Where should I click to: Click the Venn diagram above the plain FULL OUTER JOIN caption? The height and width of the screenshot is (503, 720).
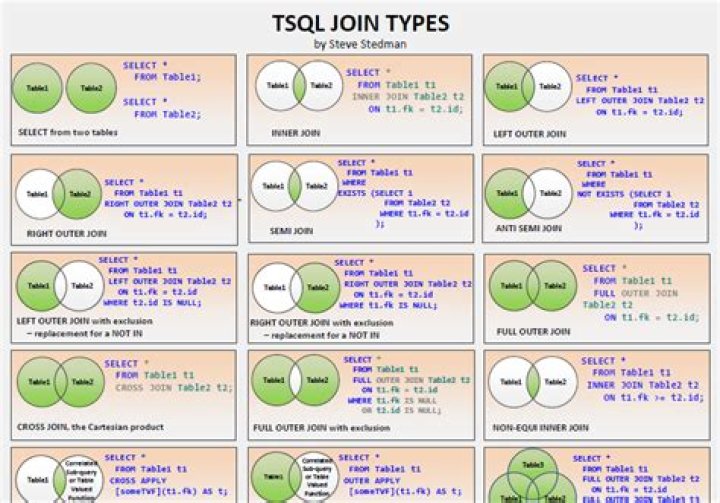pyautogui.click(x=533, y=286)
